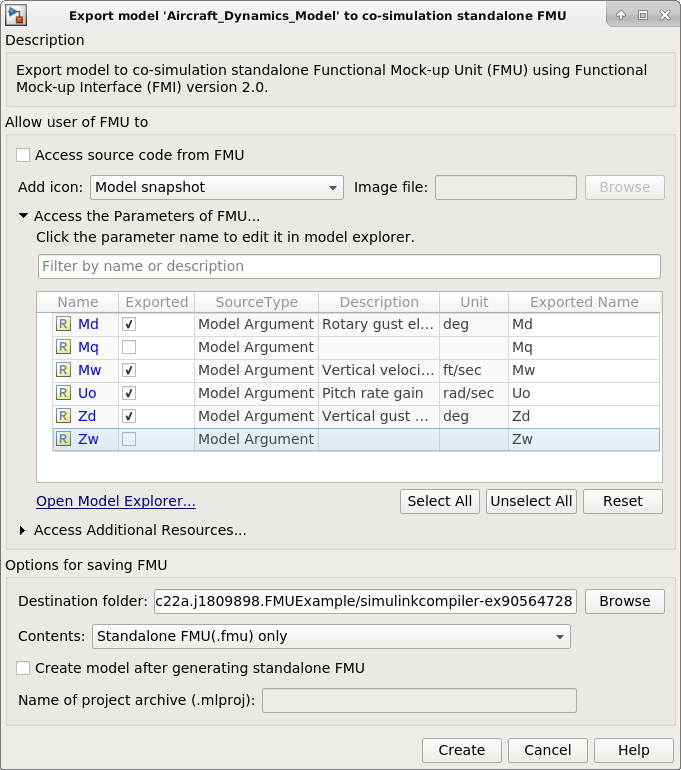Click the Md parameter icon

click(64, 324)
